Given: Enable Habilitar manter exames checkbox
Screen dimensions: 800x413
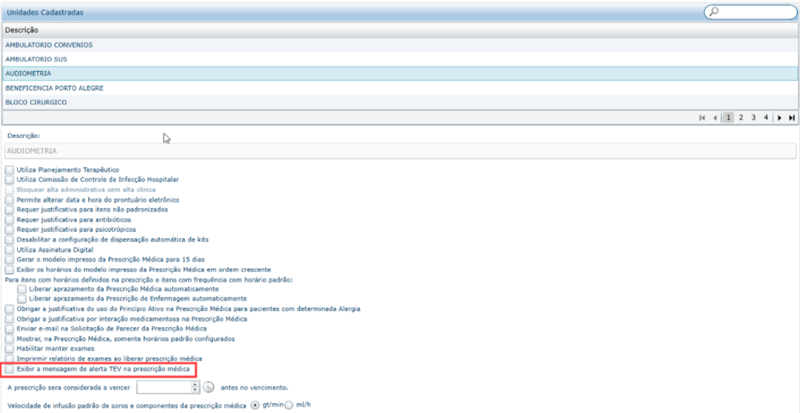Looking at the screenshot, I should click(10, 349).
